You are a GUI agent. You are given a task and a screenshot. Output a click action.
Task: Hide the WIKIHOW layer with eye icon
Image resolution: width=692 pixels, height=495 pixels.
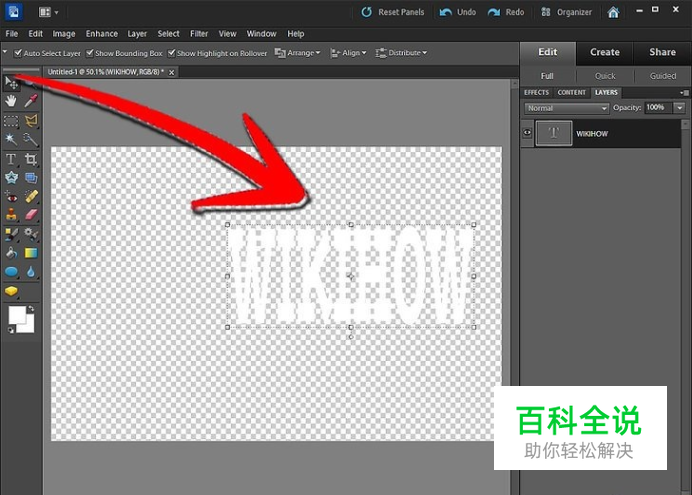(x=527, y=133)
